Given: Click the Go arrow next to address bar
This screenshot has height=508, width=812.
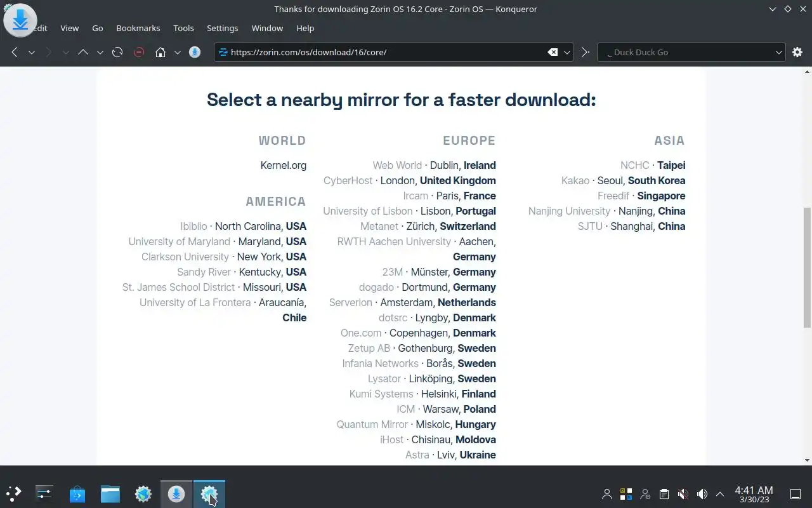Looking at the screenshot, I should (586, 52).
